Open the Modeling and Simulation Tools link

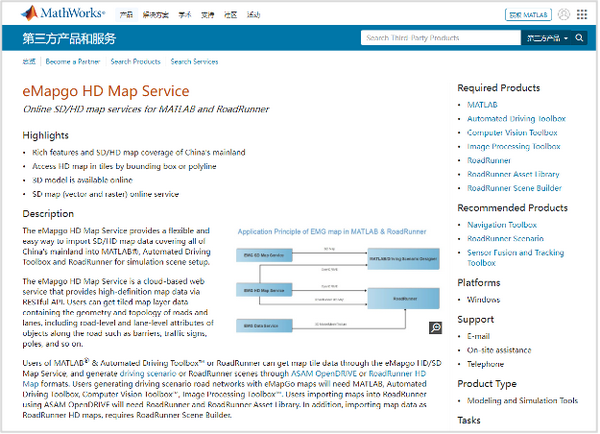pos(523,401)
